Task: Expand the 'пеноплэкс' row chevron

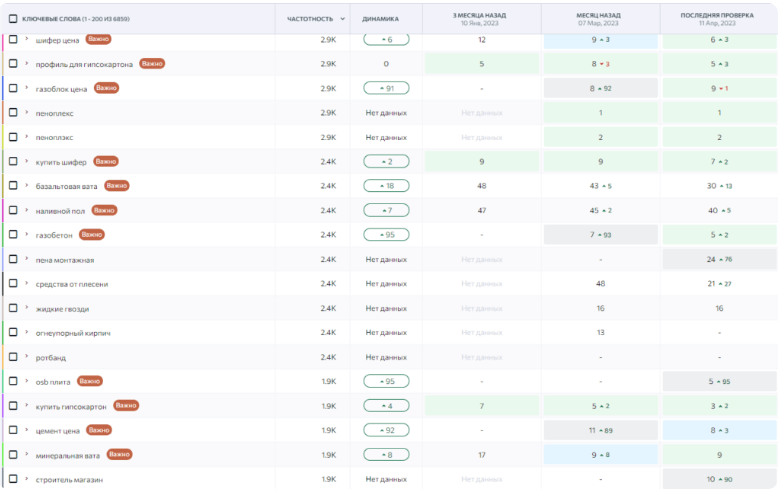Action: (27, 136)
